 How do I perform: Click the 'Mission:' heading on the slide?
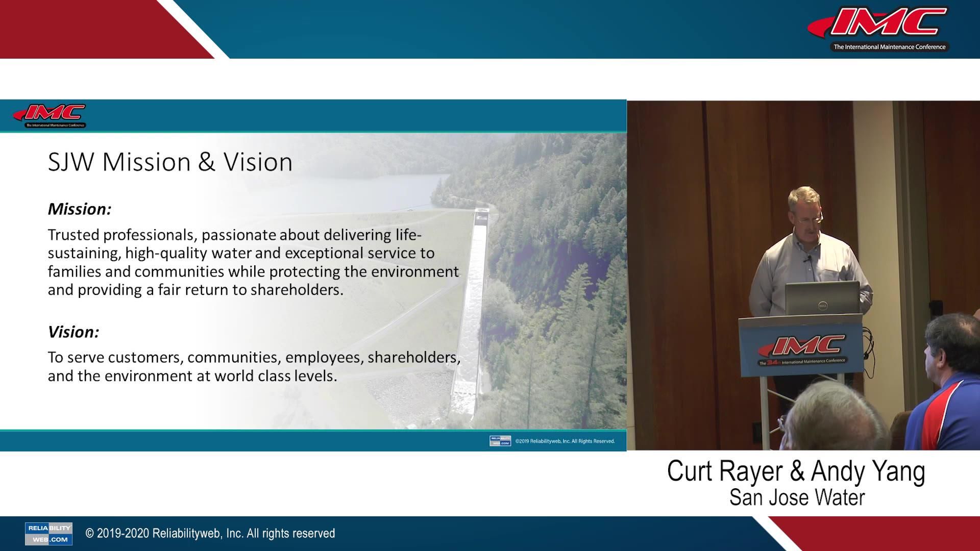point(80,209)
